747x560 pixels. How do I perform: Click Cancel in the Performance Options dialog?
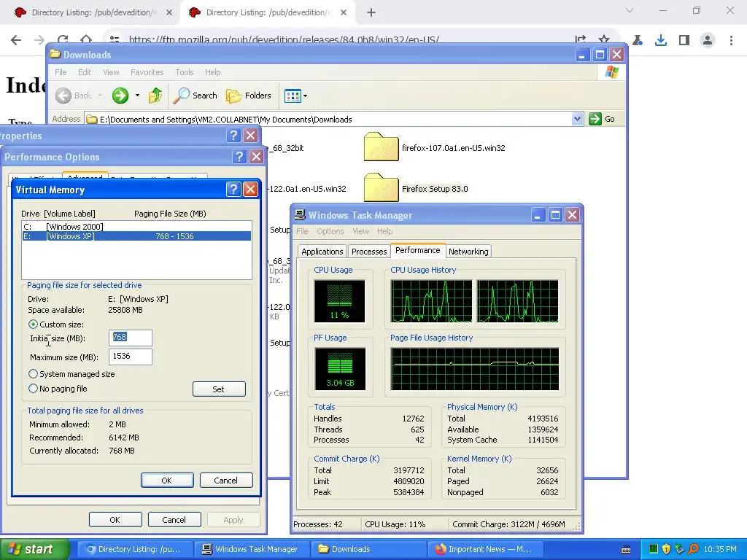(174, 519)
